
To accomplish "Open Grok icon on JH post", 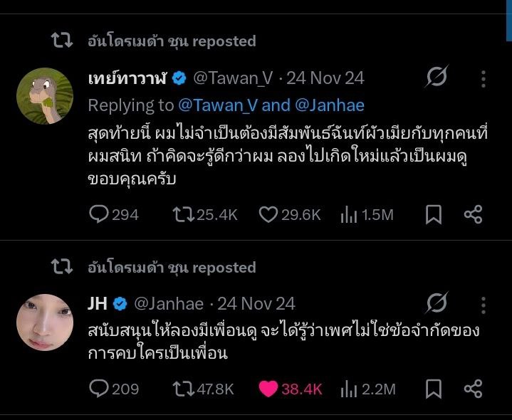I will click(x=436, y=304).
